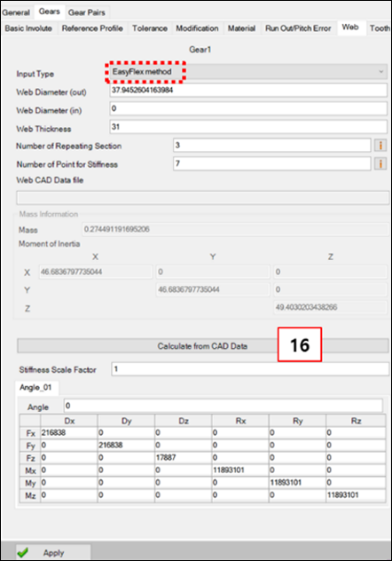
Task: Click info icon beside Number of Point for Stiffness
Action: pyautogui.click(x=380, y=163)
